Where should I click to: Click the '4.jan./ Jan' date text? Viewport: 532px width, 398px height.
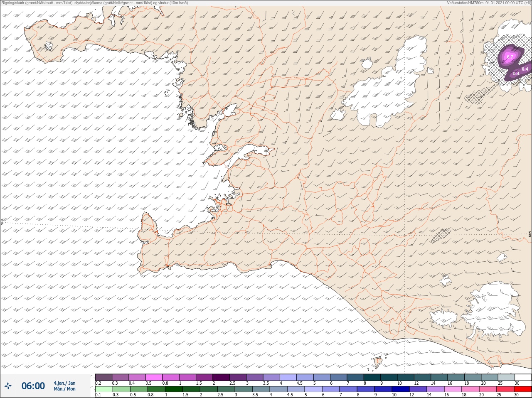[x=64, y=383]
